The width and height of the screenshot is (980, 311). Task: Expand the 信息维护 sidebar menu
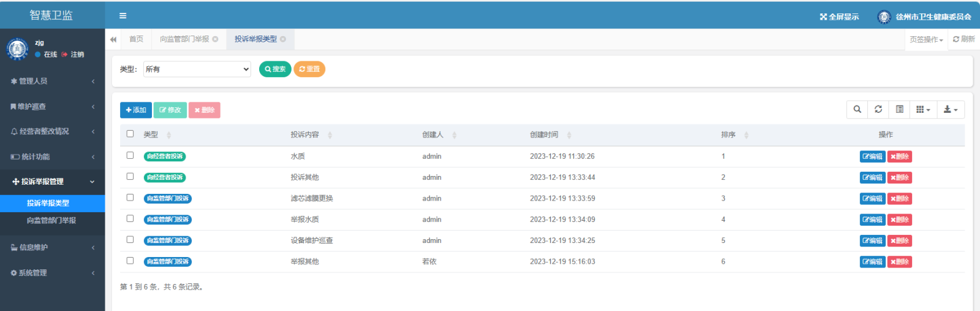(53, 247)
